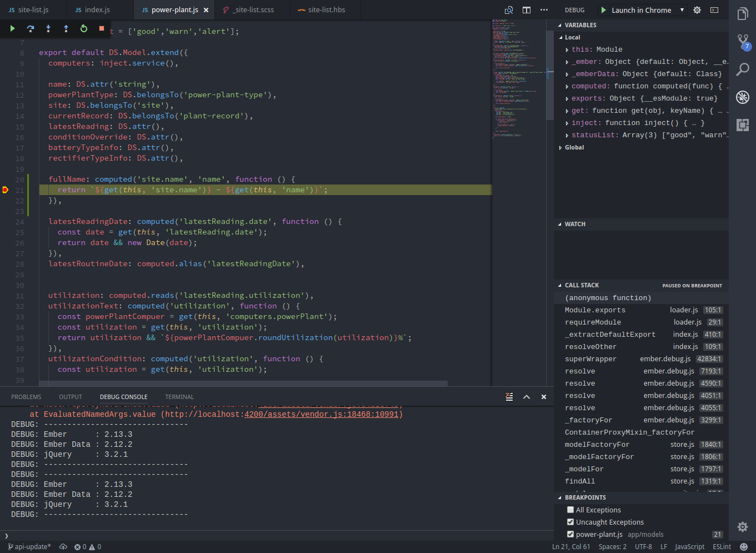Screen dimensions: 756x553
Task: Open the Launch in Chrome configuration dropdown
Action: tap(648, 10)
